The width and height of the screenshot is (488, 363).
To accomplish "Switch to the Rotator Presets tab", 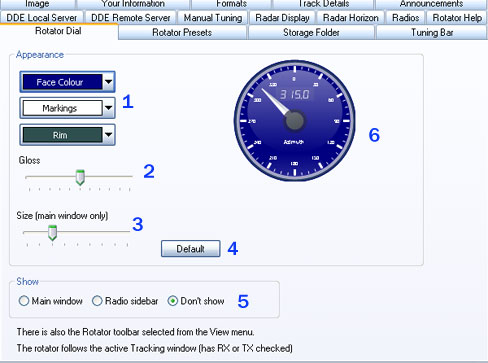I will coord(182,33).
